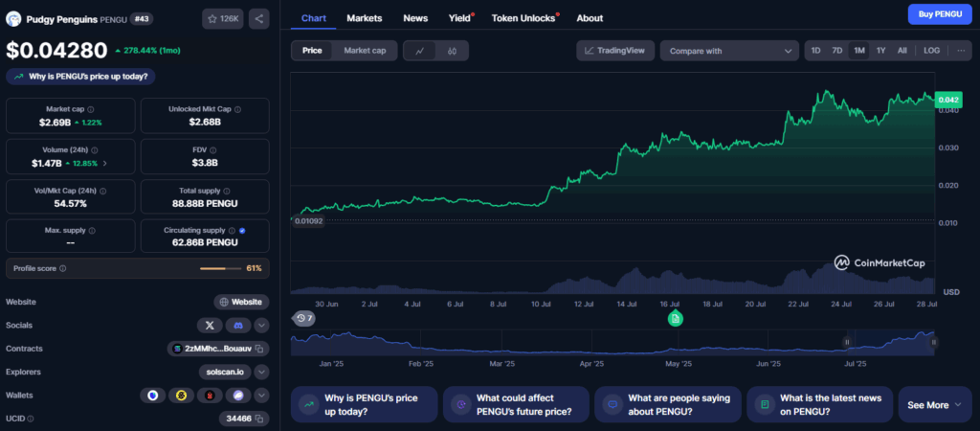Viewport: 980px width, 431px height.
Task: Open the purple planet wallet icon
Action: tap(238, 396)
